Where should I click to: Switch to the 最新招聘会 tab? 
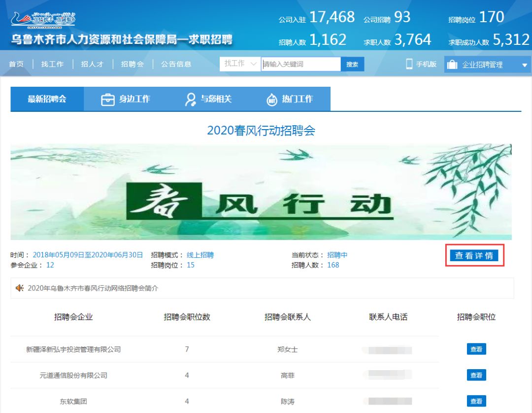click(47, 99)
